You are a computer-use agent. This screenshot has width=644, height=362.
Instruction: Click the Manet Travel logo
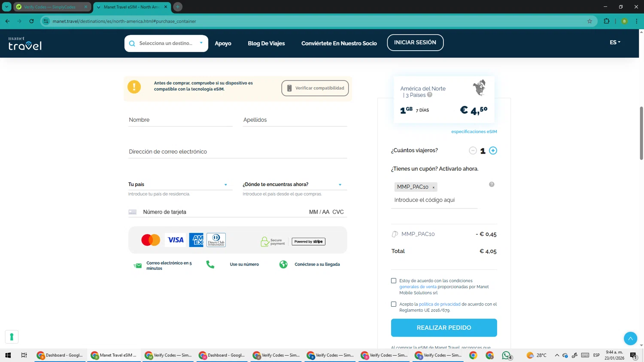pos(25,43)
